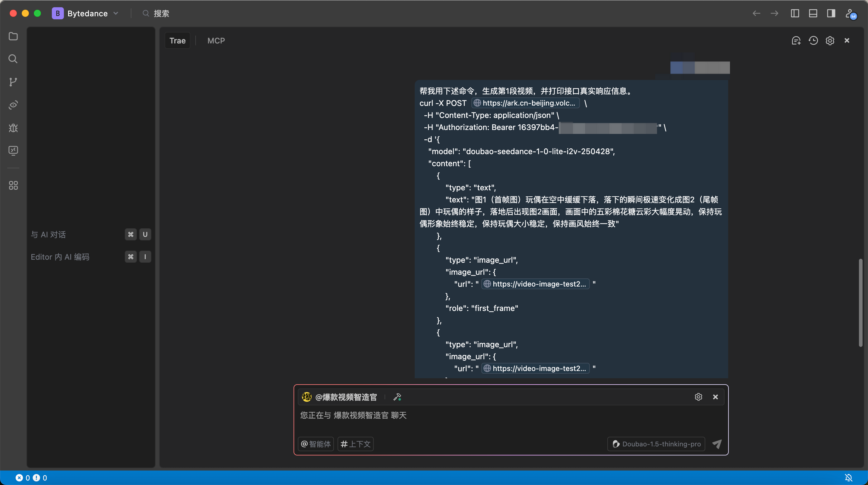Click the Bytedance B logo icon
The width and height of the screenshot is (868, 485).
(58, 13)
